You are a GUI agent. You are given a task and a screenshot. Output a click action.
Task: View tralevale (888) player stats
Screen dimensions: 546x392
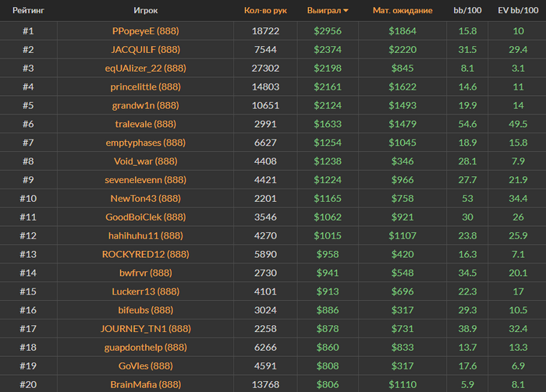145,124
